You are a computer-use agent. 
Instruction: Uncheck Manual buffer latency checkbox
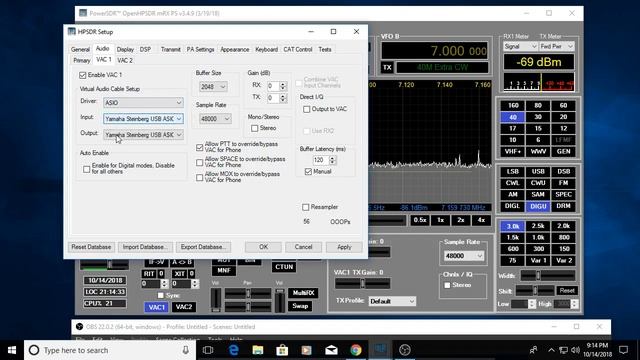308,172
